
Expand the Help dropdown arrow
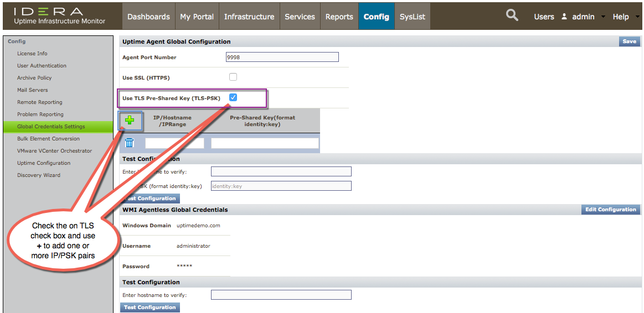pos(637,17)
